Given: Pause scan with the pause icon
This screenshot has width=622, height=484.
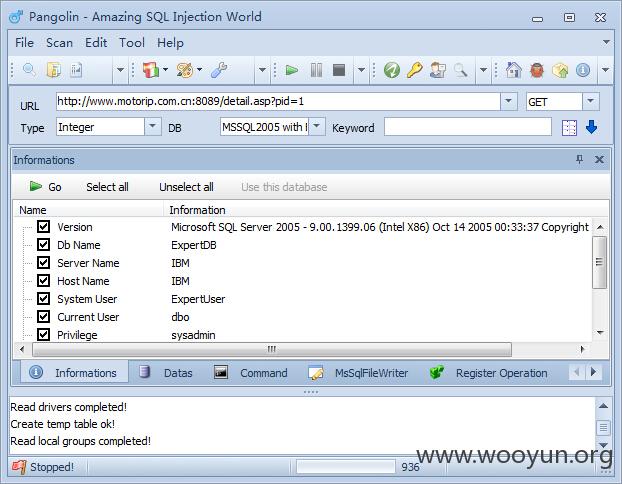Looking at the screenshot, I should (x=316, y=70).
